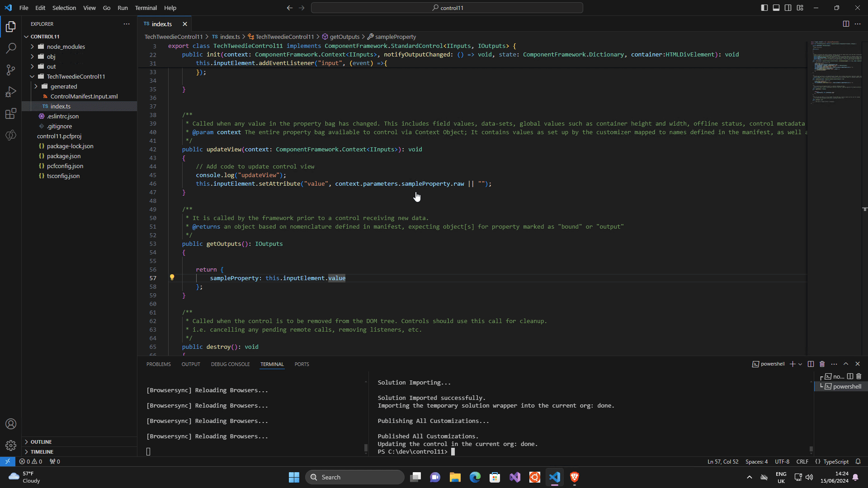Open the Source Control view
Viewport: 868px width, 488px height.
pos(11,70)
